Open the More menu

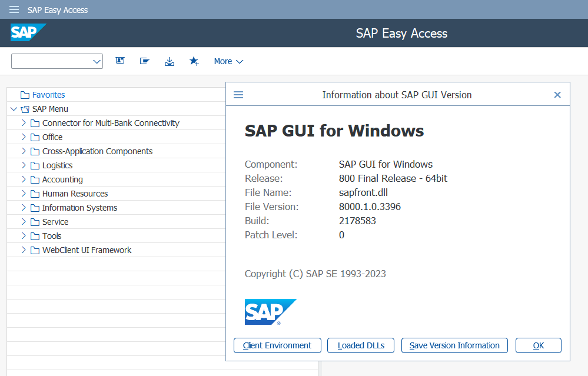pos(228,61)
